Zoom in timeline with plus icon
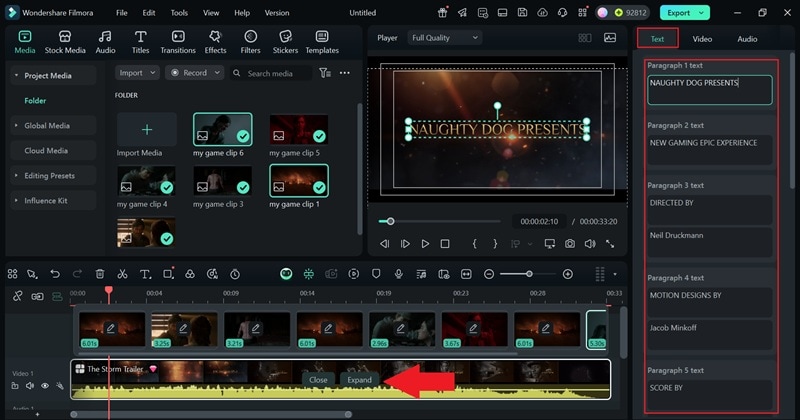Viewport: 800px width, 420px height. [567, 274]
